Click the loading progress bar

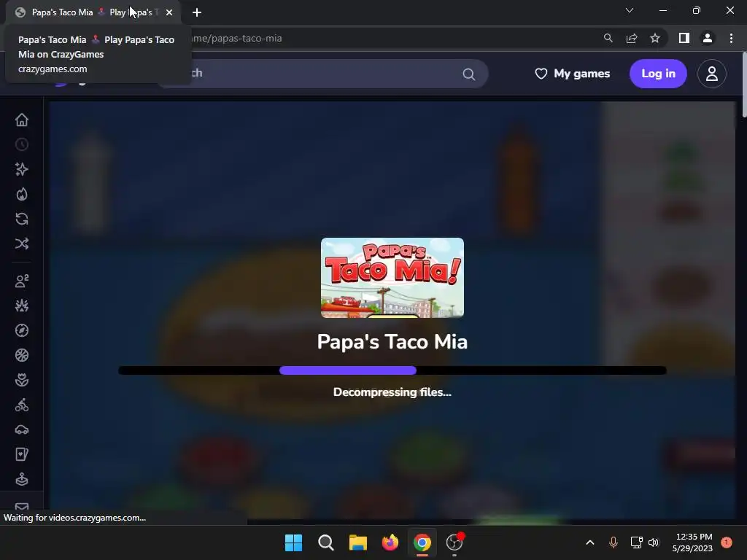[392, 370]
